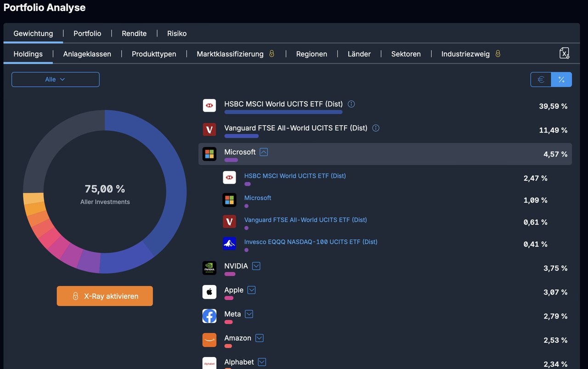Expand the Meta holding breakdown
Screen dimensions: 588x369
(249, 314)
